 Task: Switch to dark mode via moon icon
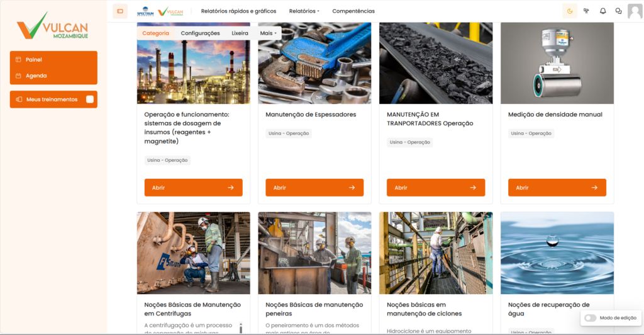pyautogui.click(x=570, y=11)
